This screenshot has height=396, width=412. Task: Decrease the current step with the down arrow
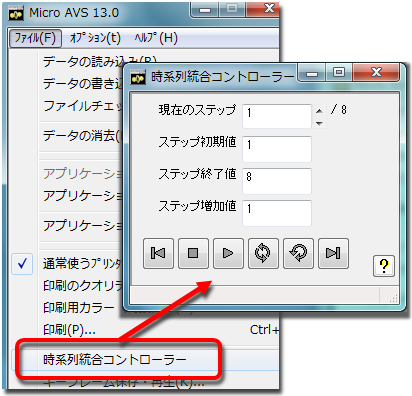click(319, 123)
